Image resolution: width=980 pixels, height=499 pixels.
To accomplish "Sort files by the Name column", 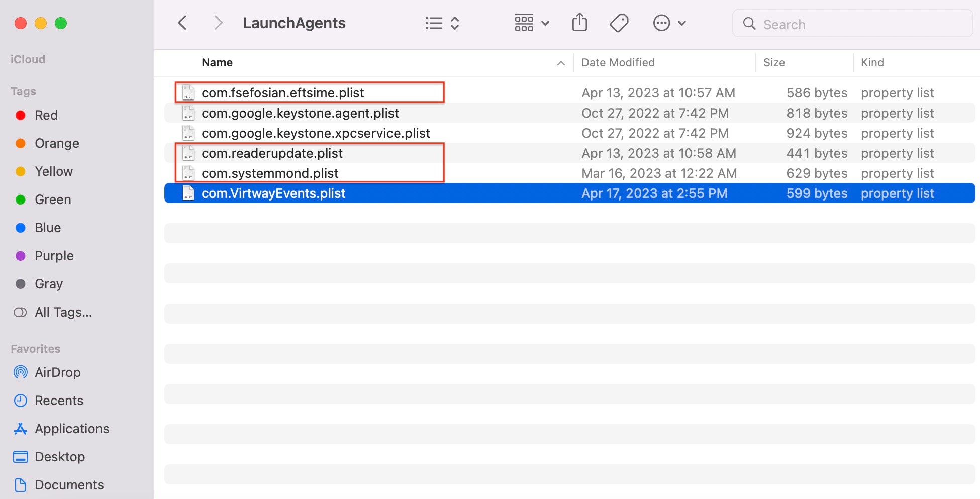I will [217, 63].
